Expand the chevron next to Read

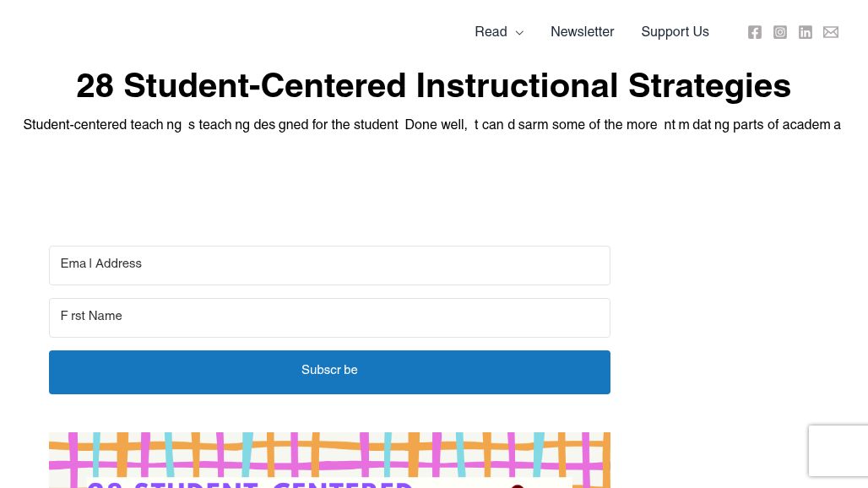[x=519, y=33]
